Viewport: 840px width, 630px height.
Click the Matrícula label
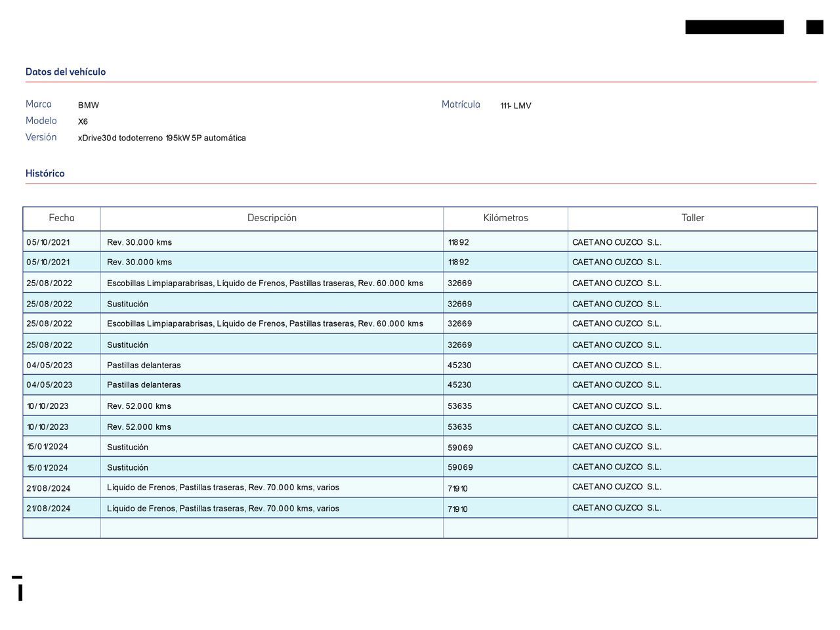(461, 104)
